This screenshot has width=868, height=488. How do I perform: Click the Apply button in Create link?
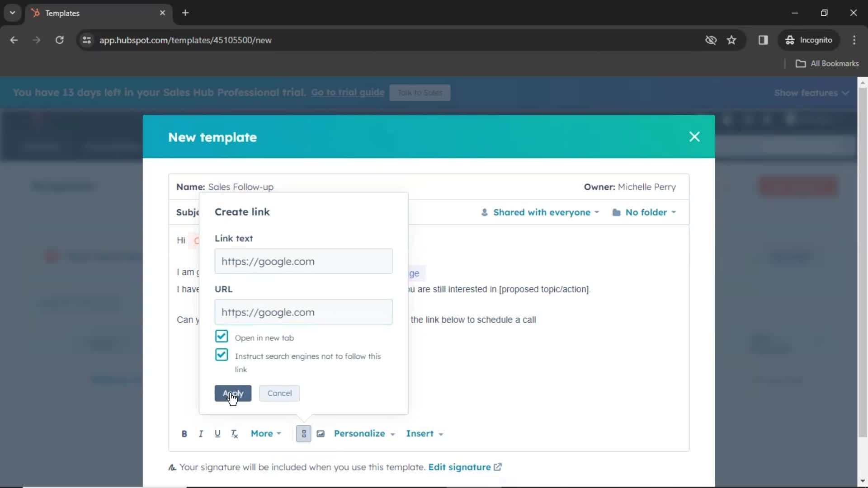point(233,394)
